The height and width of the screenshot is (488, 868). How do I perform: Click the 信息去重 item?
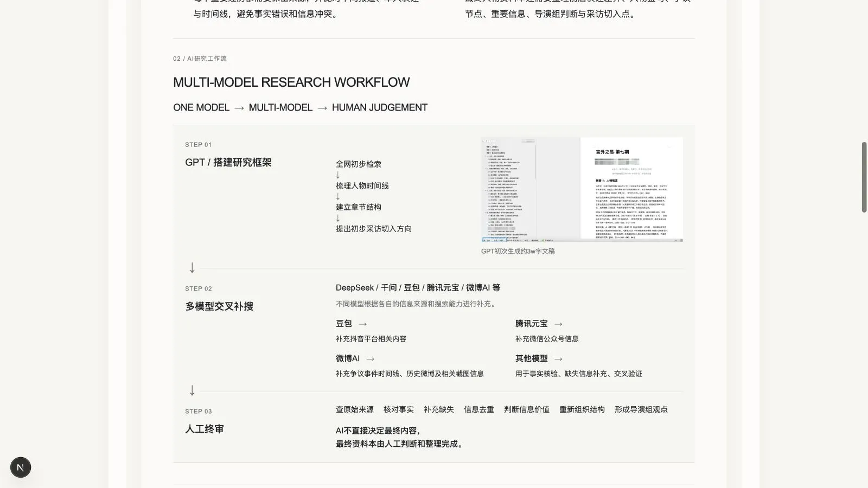(479, 409)
